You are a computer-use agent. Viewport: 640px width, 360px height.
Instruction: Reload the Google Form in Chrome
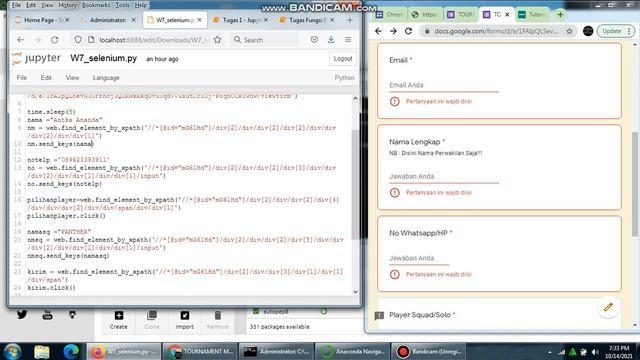pos(408,31)
